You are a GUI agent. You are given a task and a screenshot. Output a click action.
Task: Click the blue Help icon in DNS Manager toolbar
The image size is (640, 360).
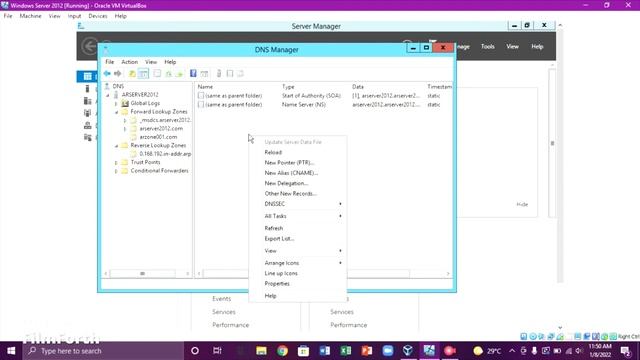click(193, 73)
